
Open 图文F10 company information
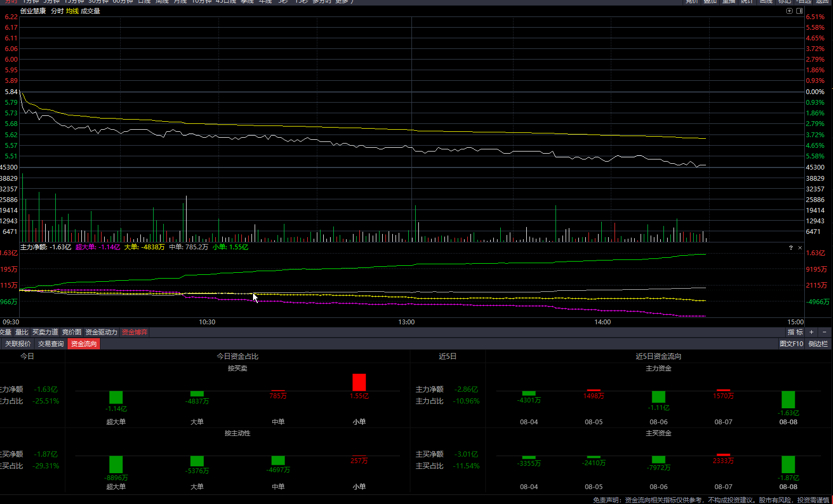pyautogui.click(x=791, y=344)
